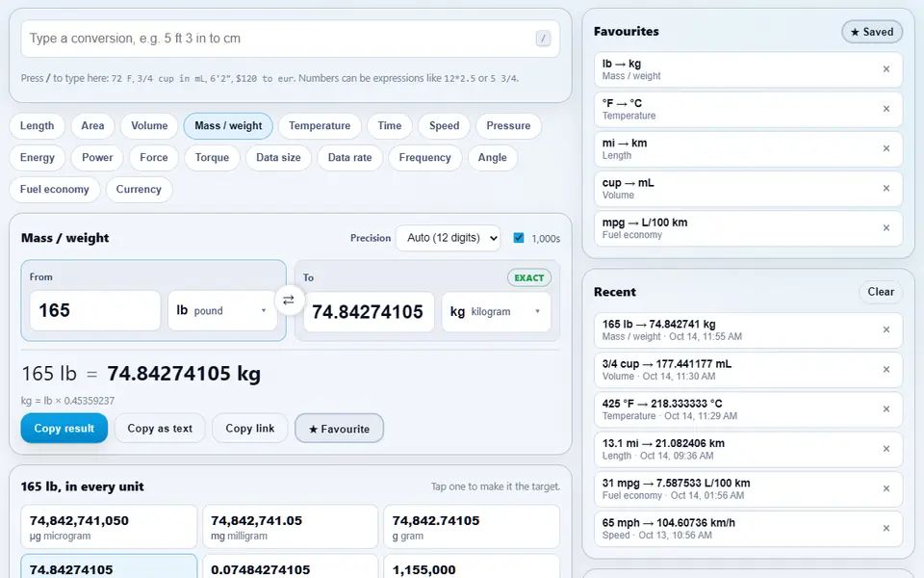The image size is (924, 578).
Task: Remove the °F → °C favourite
Action: coord(885,109)
